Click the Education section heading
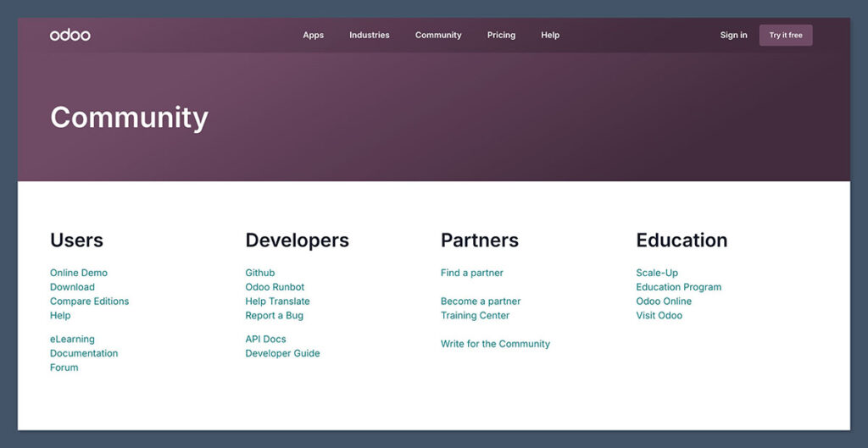Screen dimensions: 868x448 pyautogui.click(x=682, y=240)
